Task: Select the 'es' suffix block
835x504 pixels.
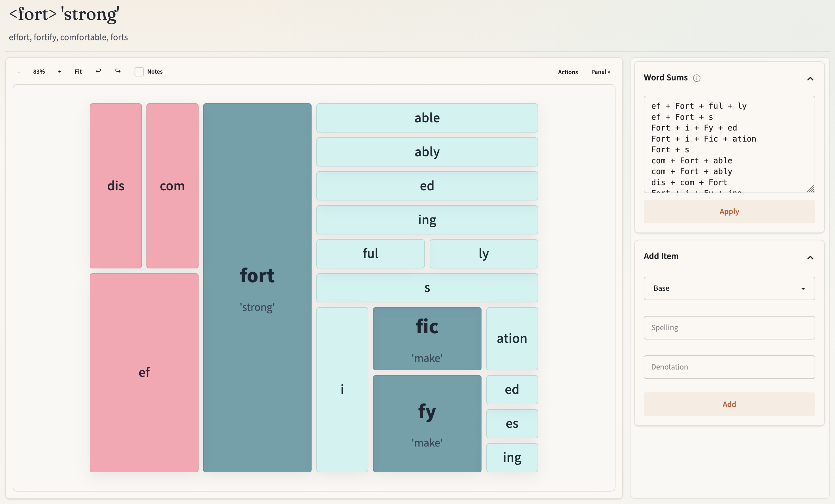Action: 512,424
